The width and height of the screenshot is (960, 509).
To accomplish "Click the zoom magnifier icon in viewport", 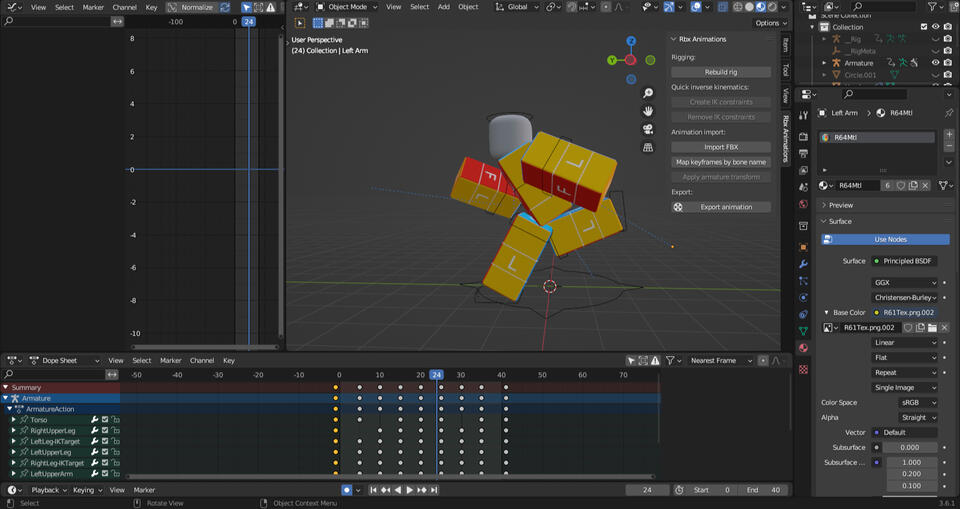I will (648, 93).
